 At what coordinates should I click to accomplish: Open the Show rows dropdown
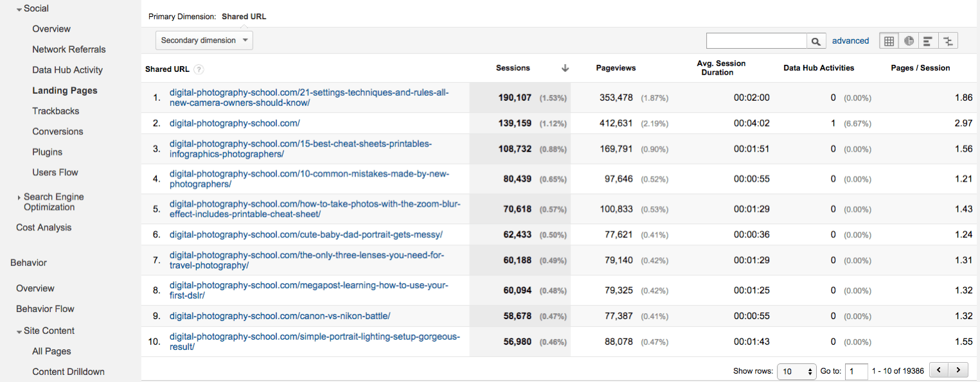coord(796,371)
